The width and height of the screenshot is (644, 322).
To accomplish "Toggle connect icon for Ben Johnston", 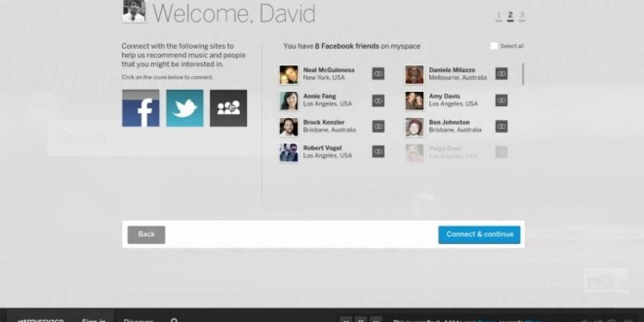I will click(x=502, y=126).
